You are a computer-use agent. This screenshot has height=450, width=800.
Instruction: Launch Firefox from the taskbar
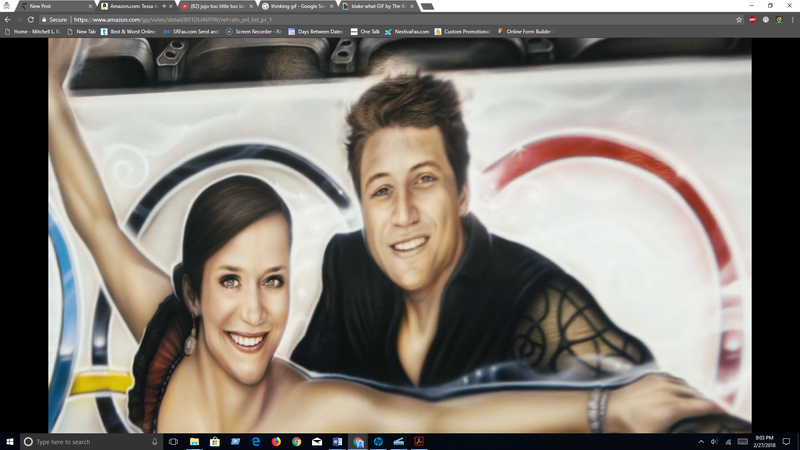[x=276, y=441]
